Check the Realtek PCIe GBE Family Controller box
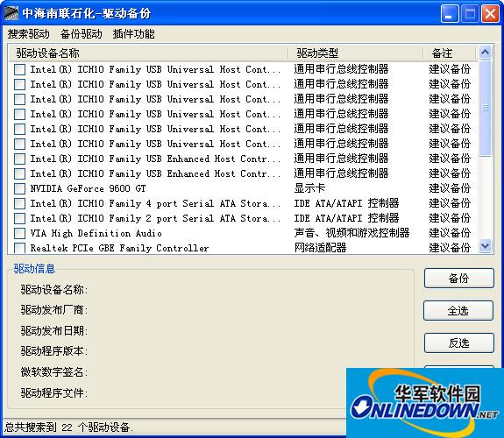 [x=19, y=248]
